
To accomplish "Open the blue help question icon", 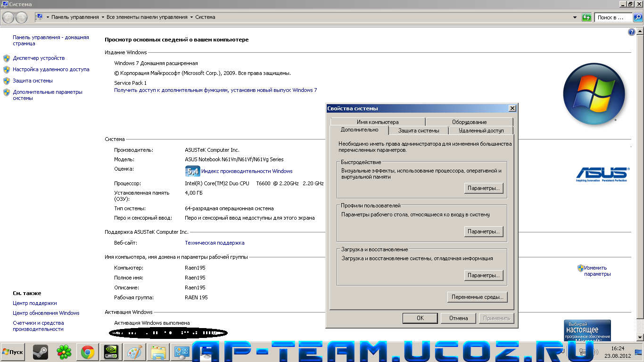I will pyautogui.click(x=632, y=32).
